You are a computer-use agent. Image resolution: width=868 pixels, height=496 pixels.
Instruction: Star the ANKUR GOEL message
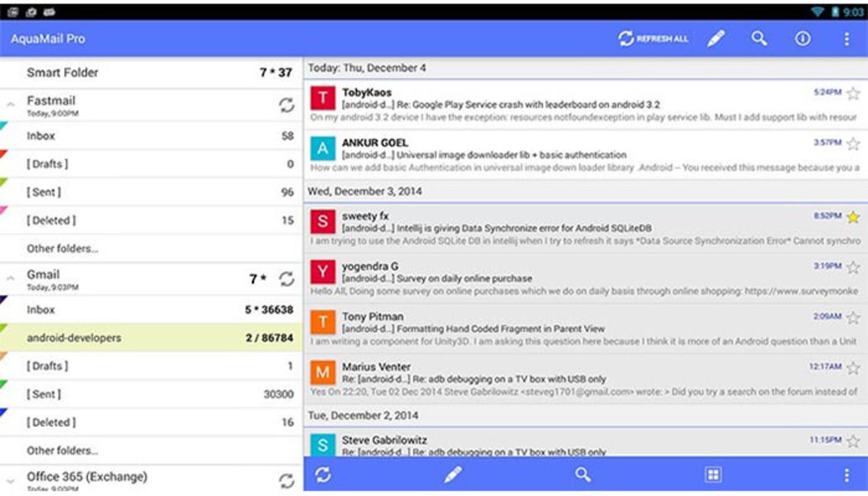point(853,144)
